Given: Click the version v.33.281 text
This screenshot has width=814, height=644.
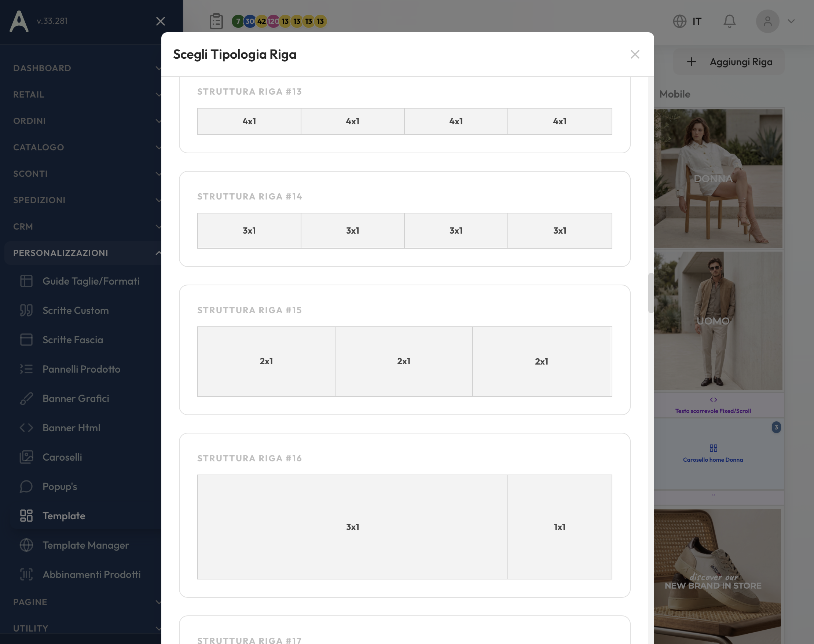Looking at the screenshot, I should point(52,21).
